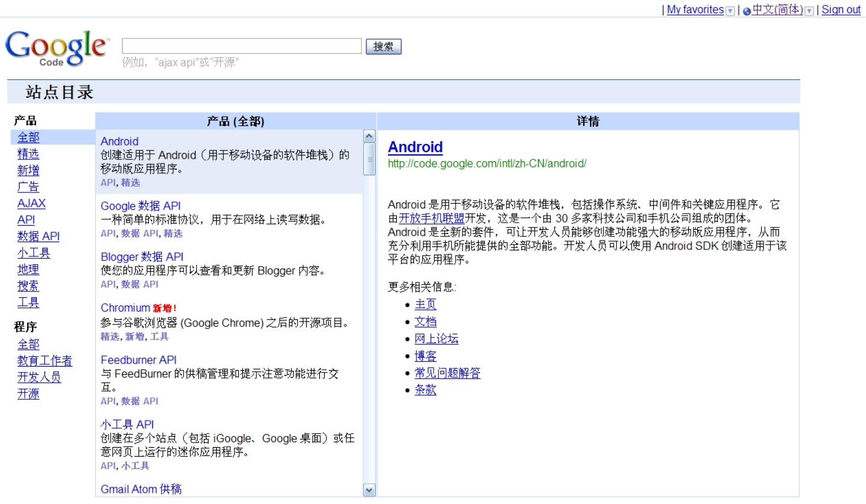Image resolution: width=866 pixels, height=504 pixels.
Task: Select Chromium in the product list
Action: tap(126, 308)
